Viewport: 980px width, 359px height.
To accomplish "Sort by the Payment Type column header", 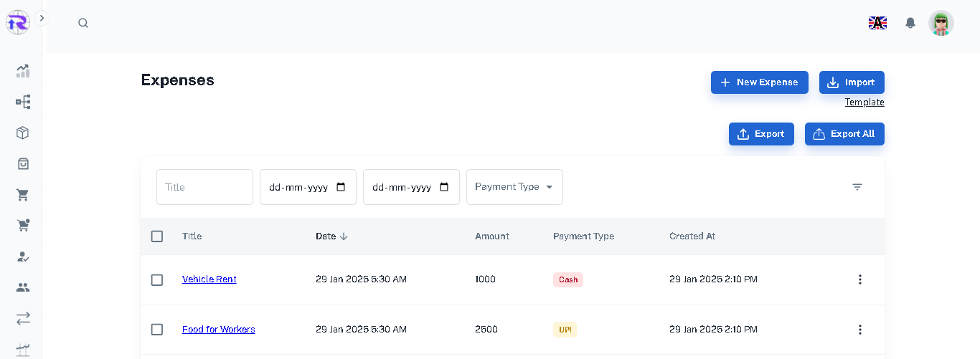I will (583, 236).
